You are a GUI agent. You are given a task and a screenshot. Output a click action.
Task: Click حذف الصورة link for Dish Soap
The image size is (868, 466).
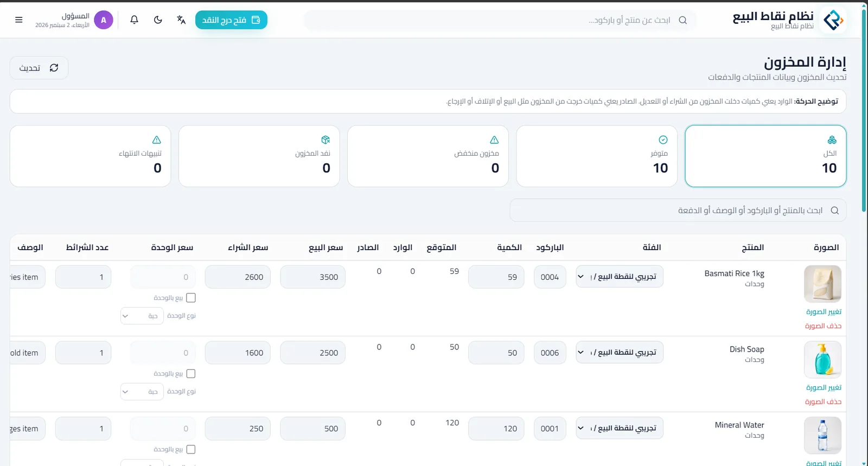pyautogui.click(x=824, y=402)
